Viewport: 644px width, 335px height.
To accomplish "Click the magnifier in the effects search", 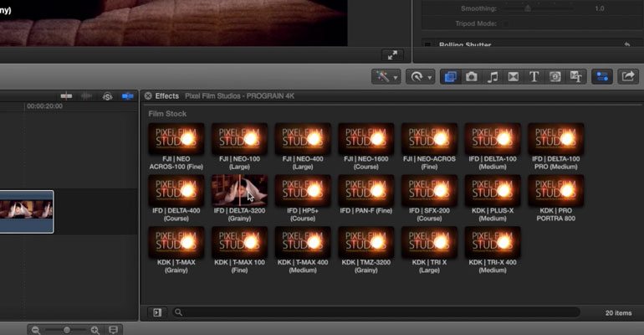I will coord(178,312).
